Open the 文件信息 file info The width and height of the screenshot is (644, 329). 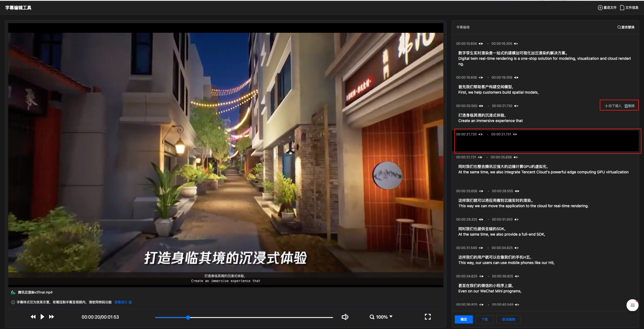[629, 8]
